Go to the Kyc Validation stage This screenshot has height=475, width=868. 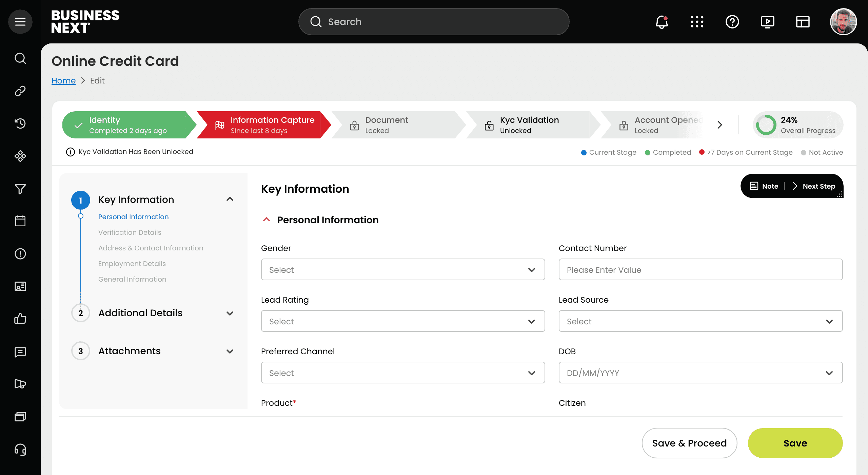pos(529,125)
